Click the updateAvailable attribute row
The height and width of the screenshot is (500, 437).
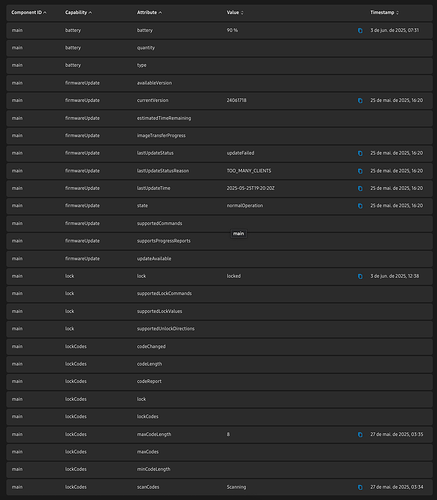tap(219, 259)
